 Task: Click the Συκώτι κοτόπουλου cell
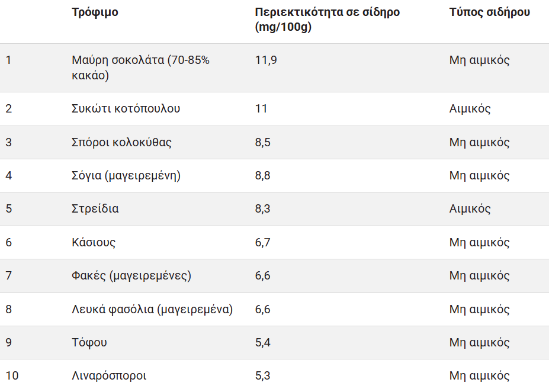point(126,109)
